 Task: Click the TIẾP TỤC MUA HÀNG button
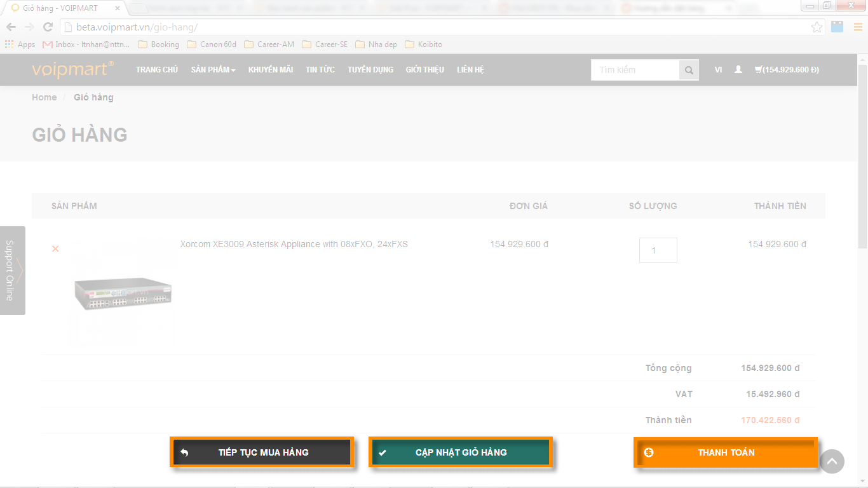click(x=262, y=452)
